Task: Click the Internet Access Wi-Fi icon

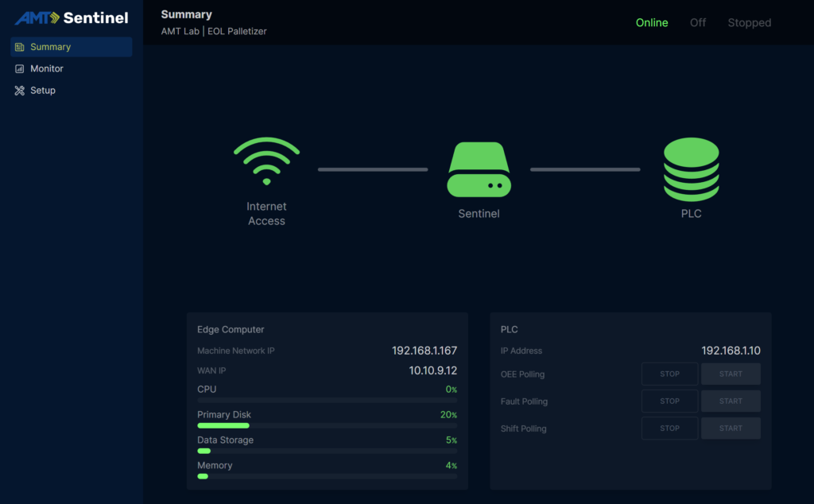Action: click(266, 162)
